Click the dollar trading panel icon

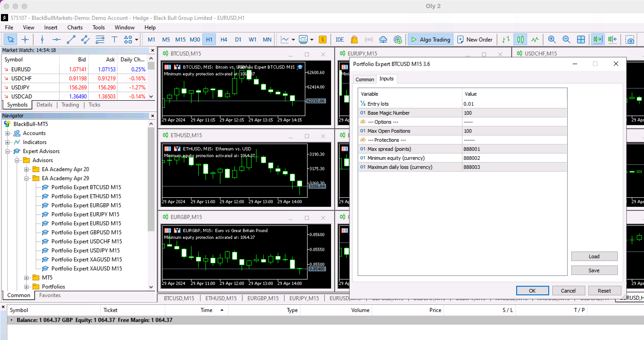coord(323,40)
